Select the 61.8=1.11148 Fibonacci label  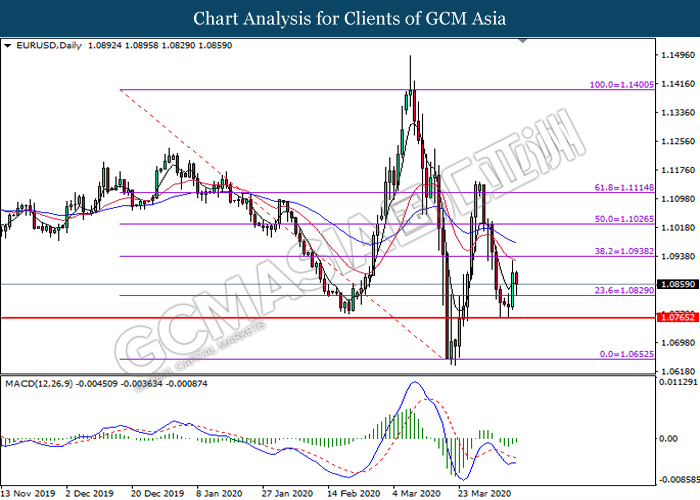(624, 188)
